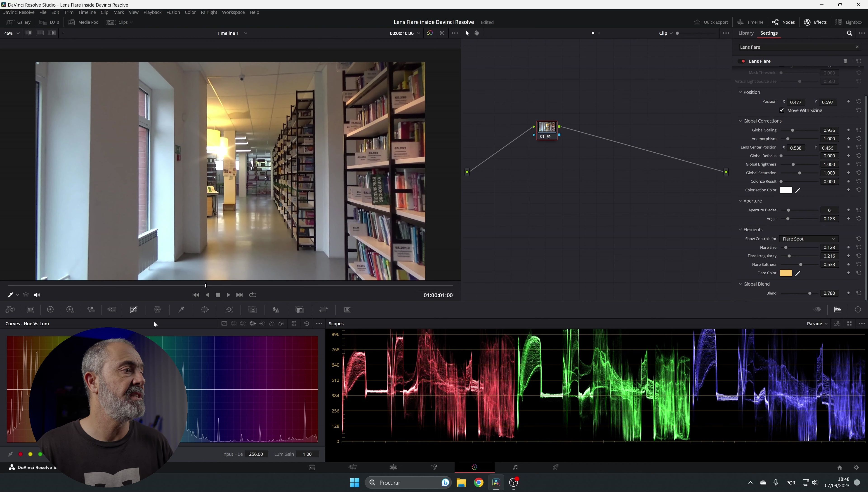
Task: Select the yellow color dot under the curve
Action: tap(30, 454)
